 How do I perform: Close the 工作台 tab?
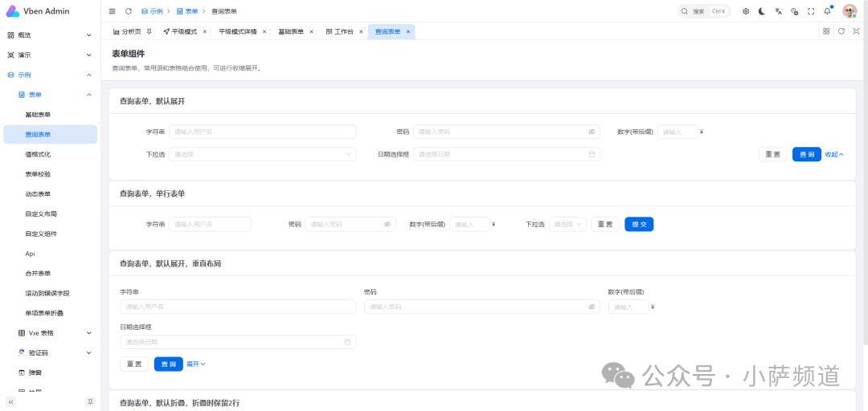[361, 31]
